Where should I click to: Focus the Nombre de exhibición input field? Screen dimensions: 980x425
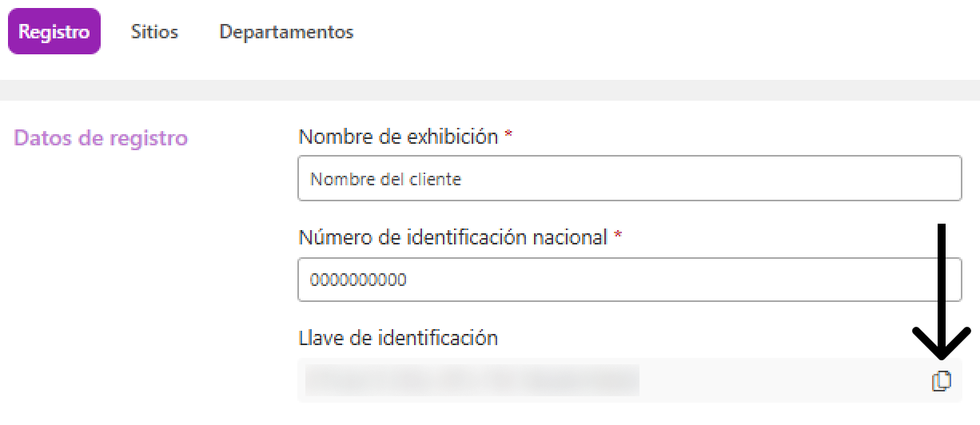point(629,179)
